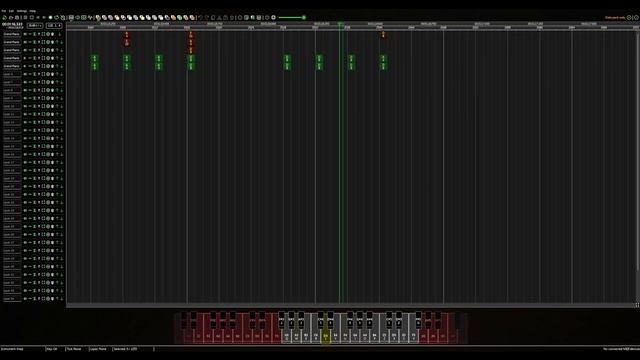Select the Snare Drum instrument icon
Image resolution: width=640 pixels, height=360 pixels.
click(x=117, y=18)
